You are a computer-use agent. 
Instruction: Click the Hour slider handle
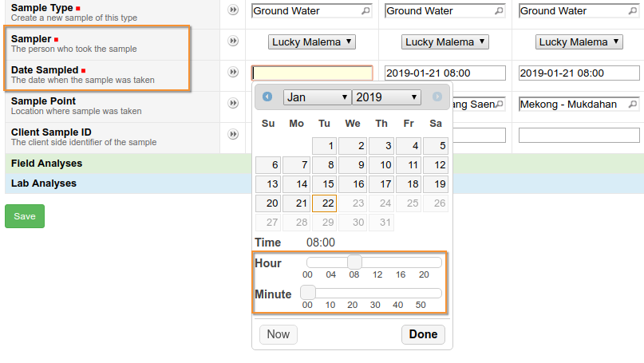(354, 262)
